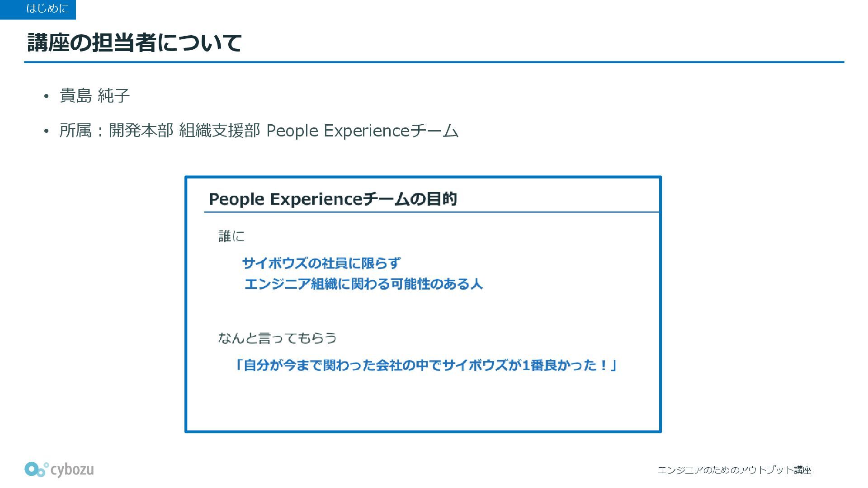Click the cybozu logo icon
The width and height of the screenshot is (868, 488).
pyautogui.click(x=36, y=469)
